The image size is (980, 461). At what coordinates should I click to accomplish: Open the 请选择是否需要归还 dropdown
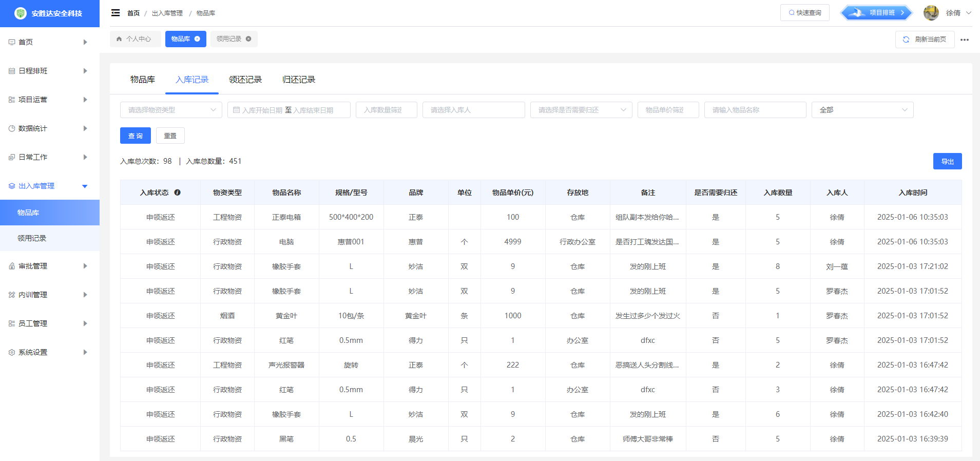point(581,110)
